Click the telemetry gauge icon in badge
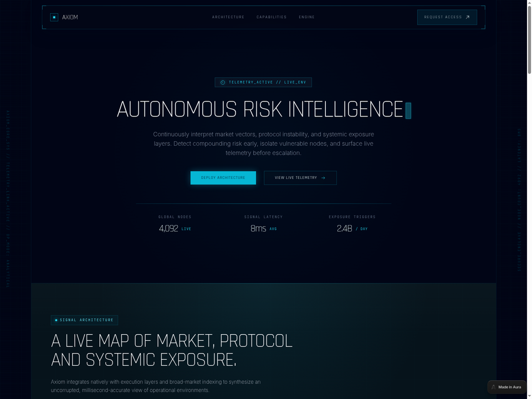532x399 pixels. 223,83
